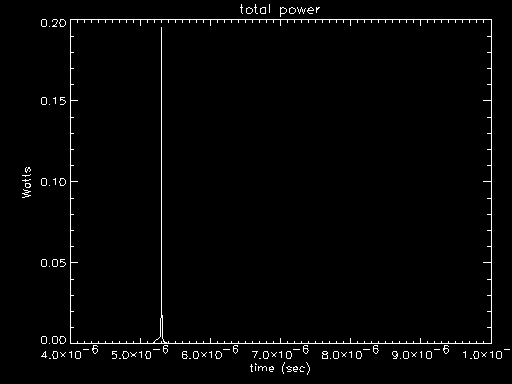Click the 1.0×10⁻⁵ x-axis tick label
The height and width of the screenshot is (384, 512).
click(487, 353)
